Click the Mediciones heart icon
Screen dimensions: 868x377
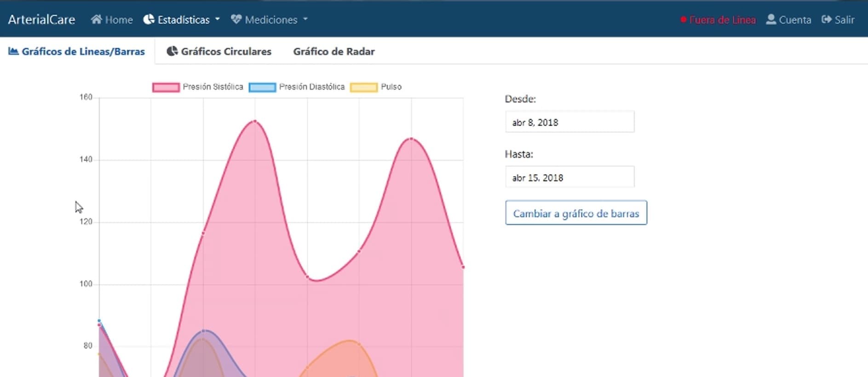click(236, 19)
